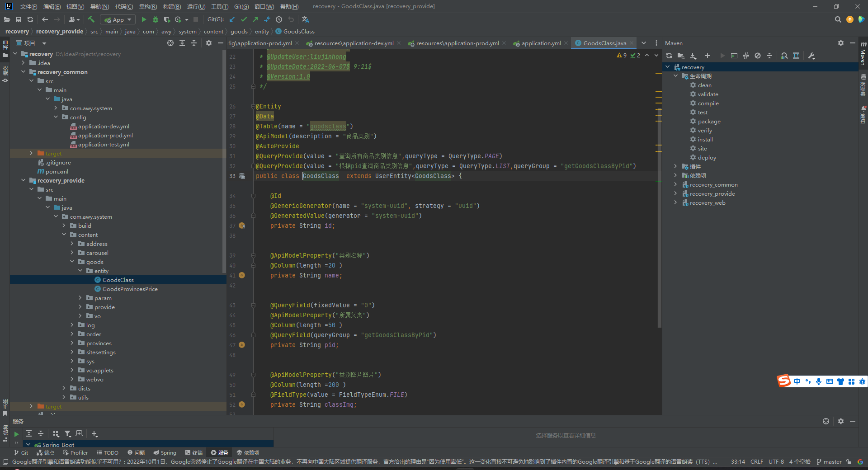This screenshot has width=868, height=470.
Task: Click Expand All icon in Project panel
Action: (x=182, y=43)
